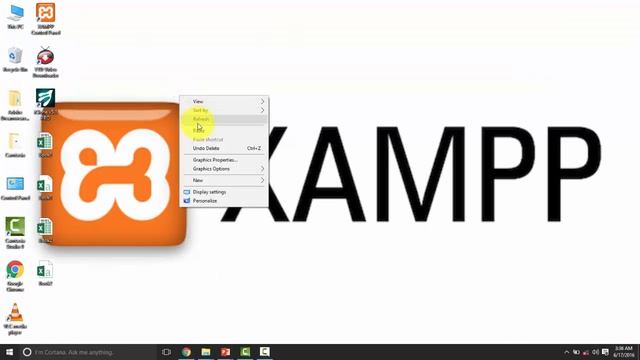The image size is (640, 360).
Task: Choose Refresh from the context menu
Action: [224, 119]
